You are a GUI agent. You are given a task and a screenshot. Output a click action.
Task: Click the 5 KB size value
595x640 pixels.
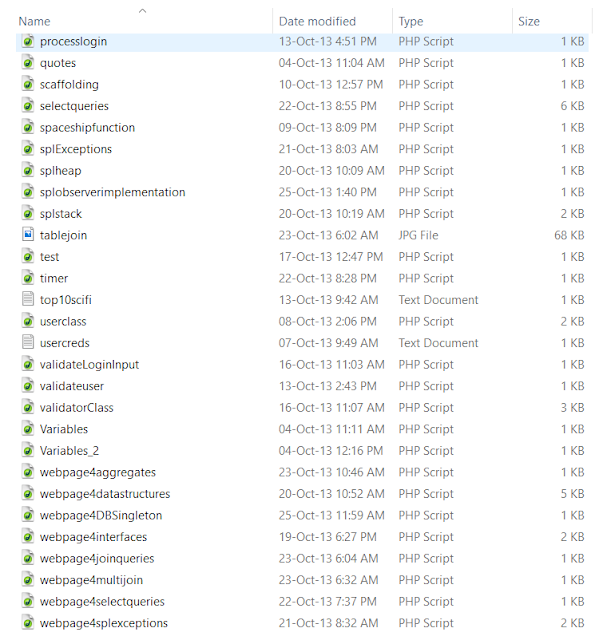pos(572,494)
